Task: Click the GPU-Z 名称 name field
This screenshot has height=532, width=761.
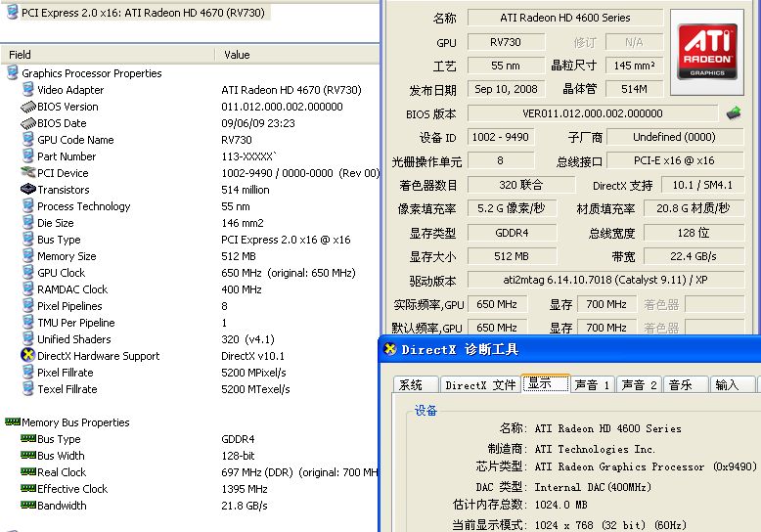Action: click(565, 18)
